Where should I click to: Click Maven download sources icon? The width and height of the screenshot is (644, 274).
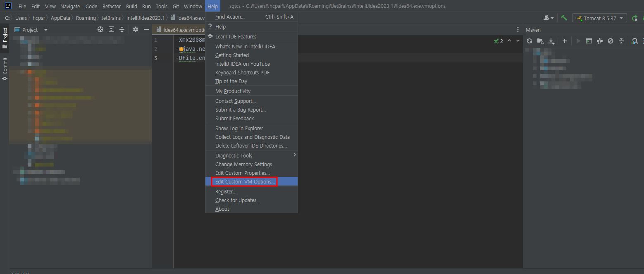pyautogui.click(x=551, y=41)
